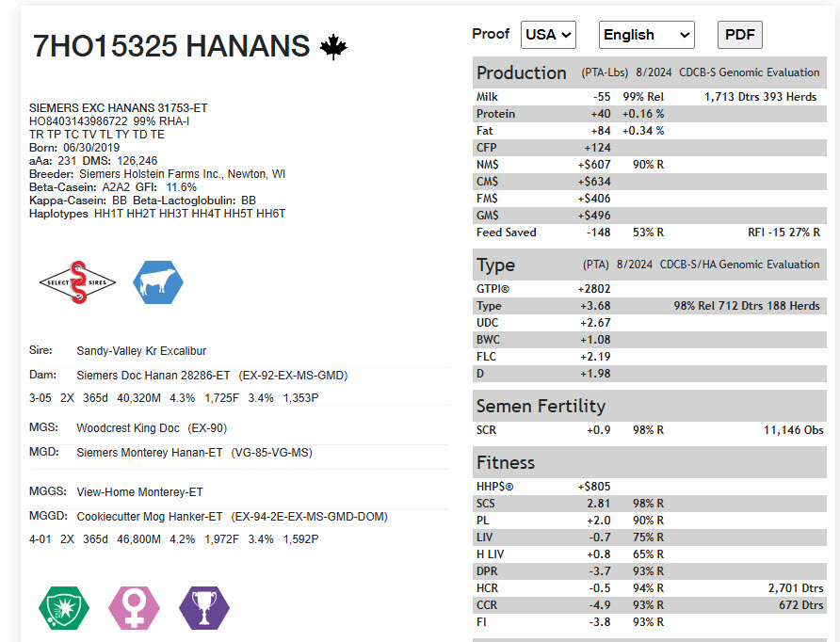
Task: Click MGGS name View-Home Monterey-ET
Action: pos(139,491)
